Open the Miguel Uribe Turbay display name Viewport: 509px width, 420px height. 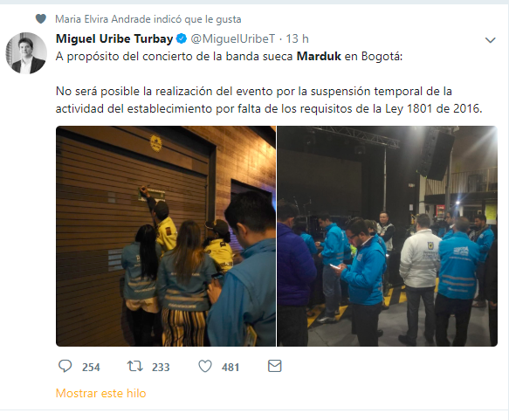pos(114,38)
